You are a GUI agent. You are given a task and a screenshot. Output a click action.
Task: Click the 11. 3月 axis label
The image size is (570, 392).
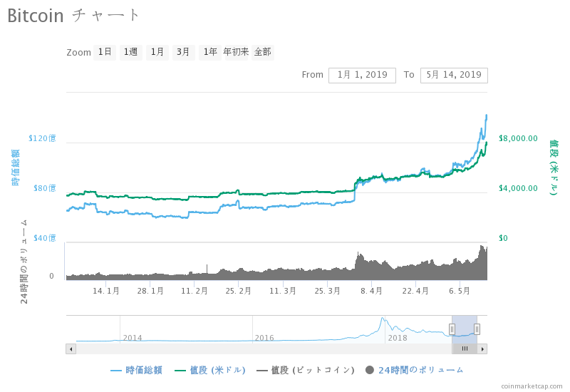click(x=282, y=291)
